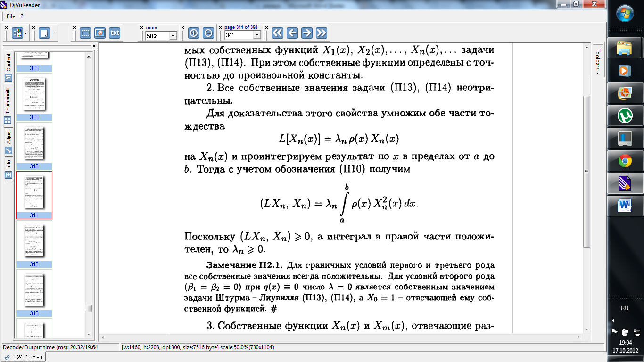Click document scrollbar up arrow

[x=586, y=48]
